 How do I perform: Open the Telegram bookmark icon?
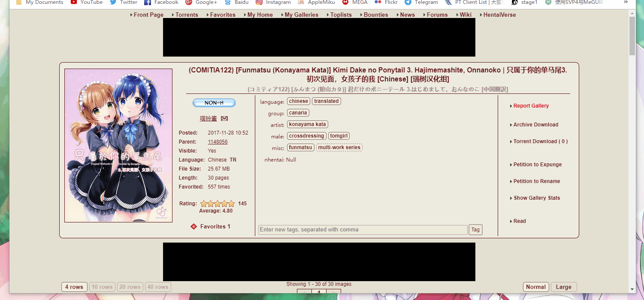pyautogui.click(x=408, y=2)
